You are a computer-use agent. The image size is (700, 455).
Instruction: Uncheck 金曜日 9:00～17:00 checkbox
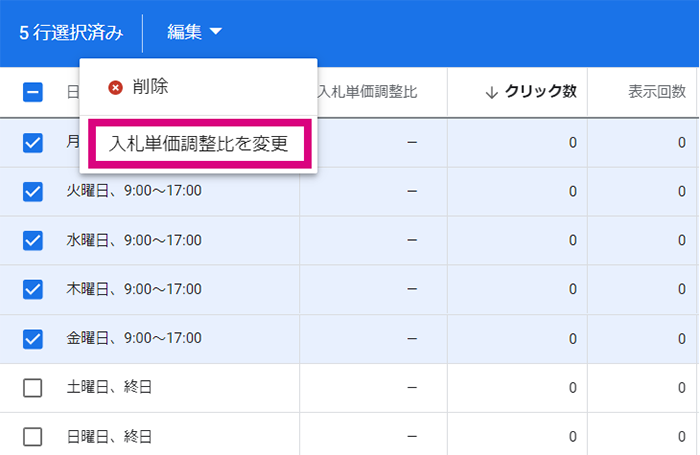(33, 339)
